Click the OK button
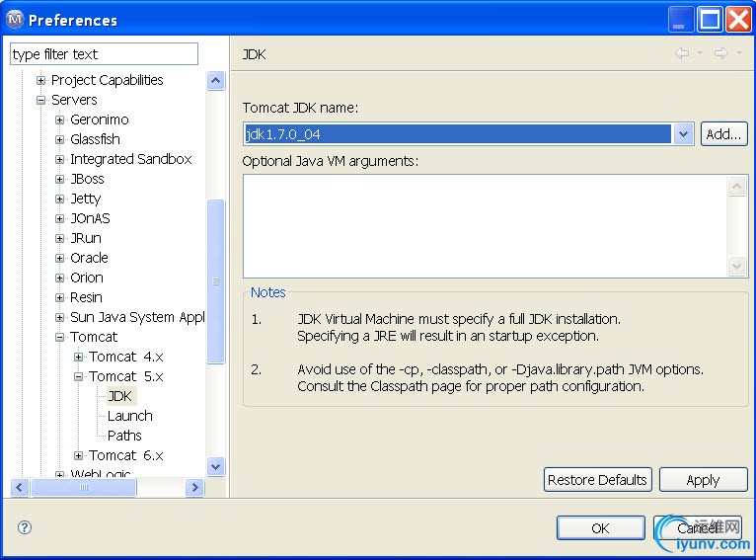Viewport: 756px width, 560px height. 601,528
